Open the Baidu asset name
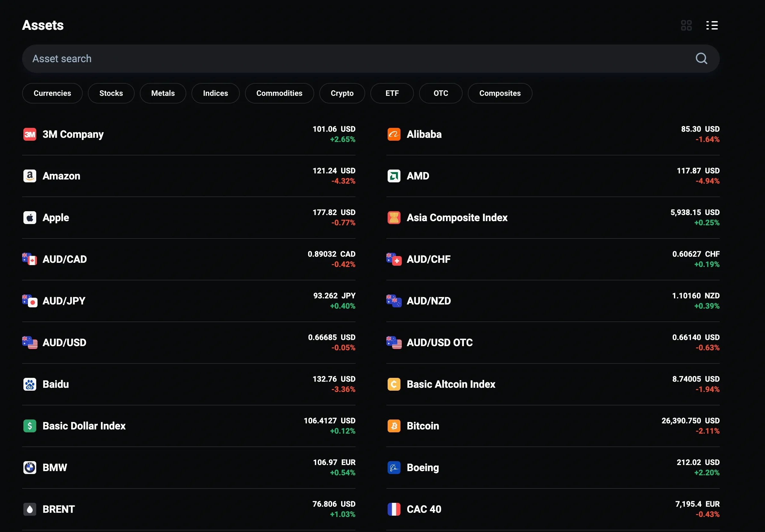765x532 pixels. click(x=56, y=384)
